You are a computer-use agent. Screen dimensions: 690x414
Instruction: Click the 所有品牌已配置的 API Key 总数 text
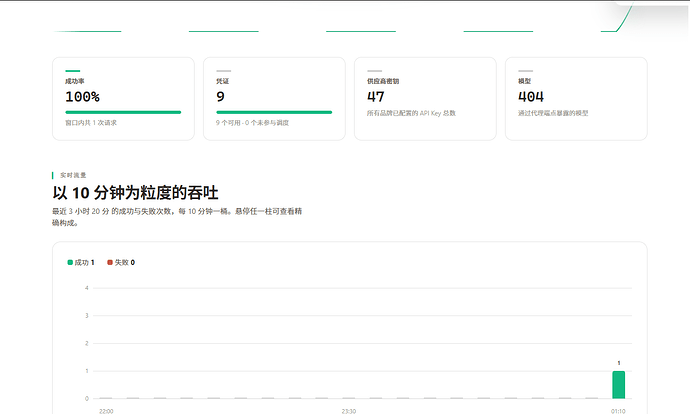(411, 113)
